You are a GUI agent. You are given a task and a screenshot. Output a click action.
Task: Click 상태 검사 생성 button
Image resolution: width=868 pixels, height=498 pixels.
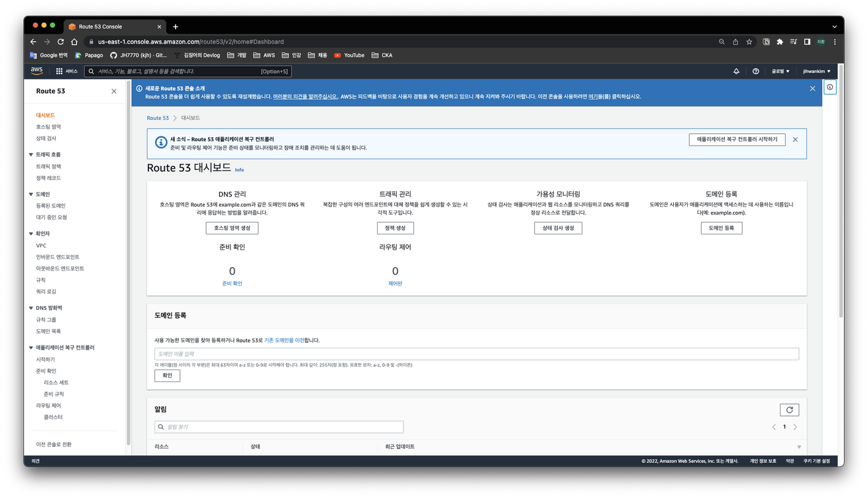(x=559, y=228)
